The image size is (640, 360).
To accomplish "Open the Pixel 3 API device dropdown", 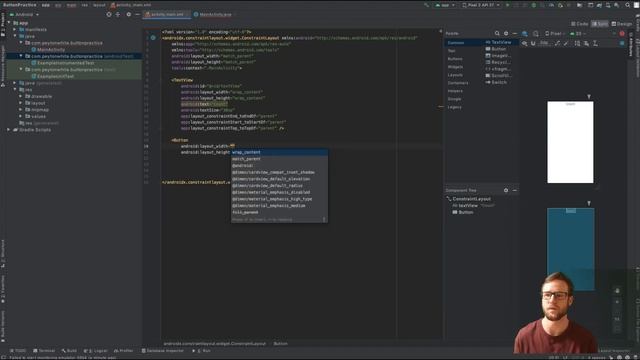I will 481,5.
